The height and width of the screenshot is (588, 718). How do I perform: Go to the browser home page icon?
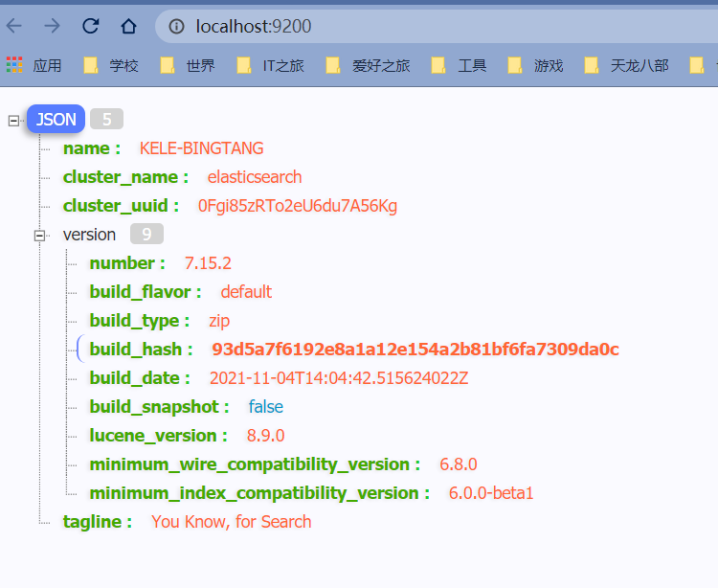[x=128, y=26]
